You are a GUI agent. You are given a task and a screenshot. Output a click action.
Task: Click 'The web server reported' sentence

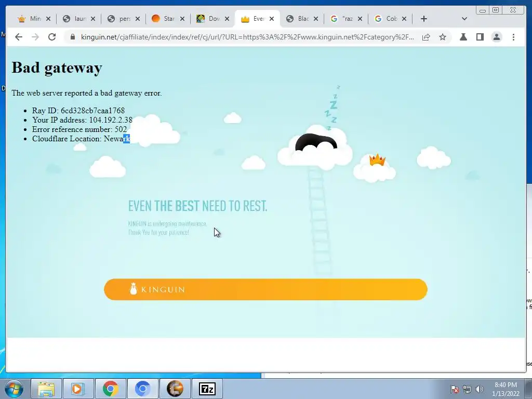(87, 93)
